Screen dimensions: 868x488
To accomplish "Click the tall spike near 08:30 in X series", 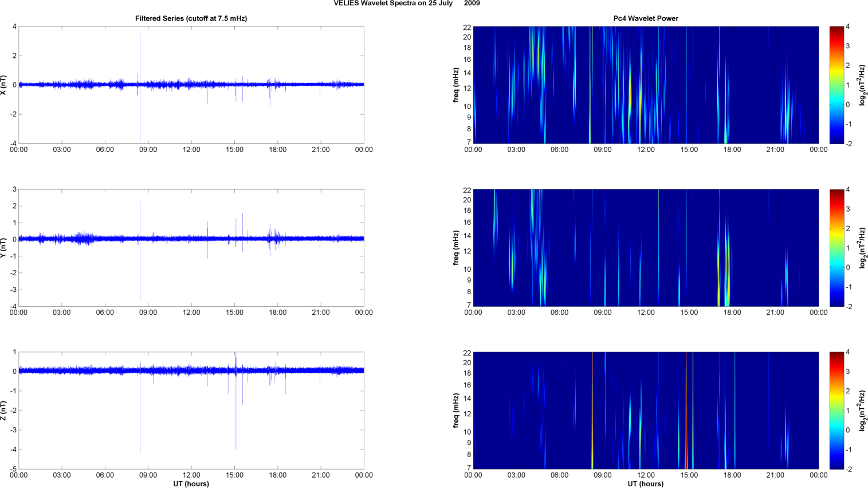I will 140,57.
